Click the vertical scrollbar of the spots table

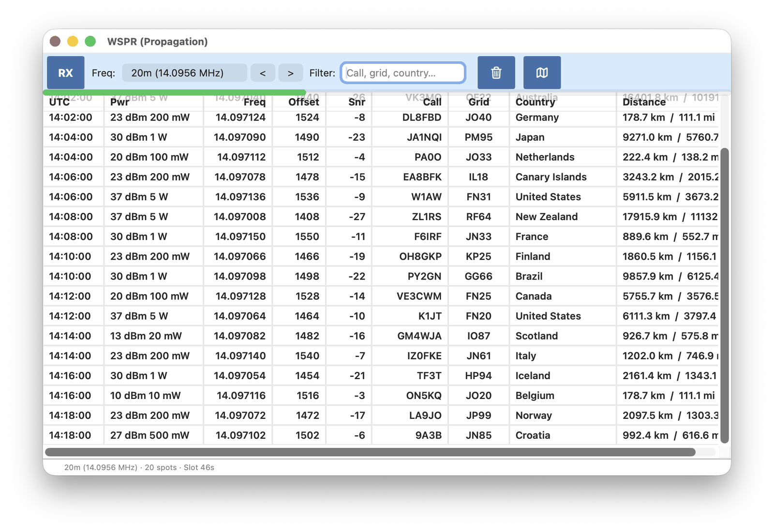pyautogui.click(x=724, y=295)
